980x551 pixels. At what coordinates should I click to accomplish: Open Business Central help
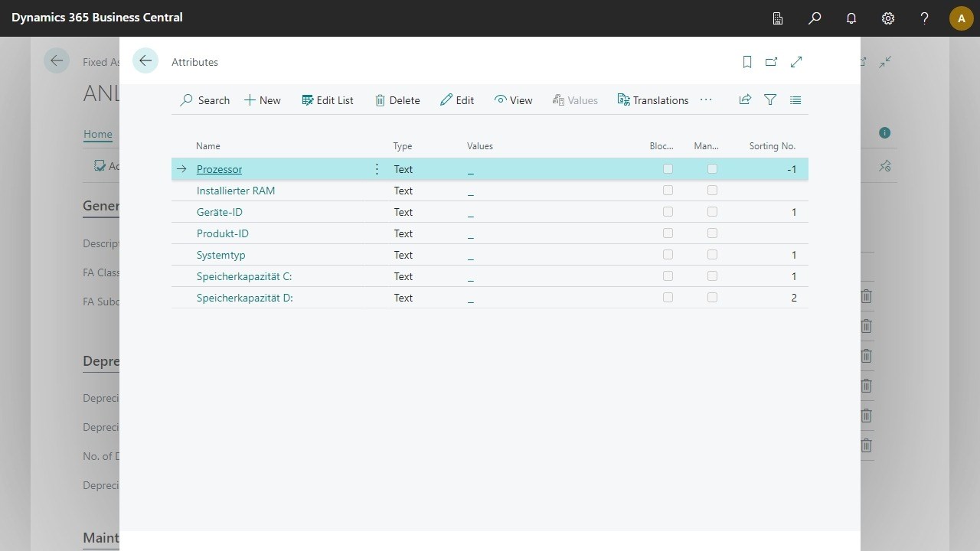point(924,18)
